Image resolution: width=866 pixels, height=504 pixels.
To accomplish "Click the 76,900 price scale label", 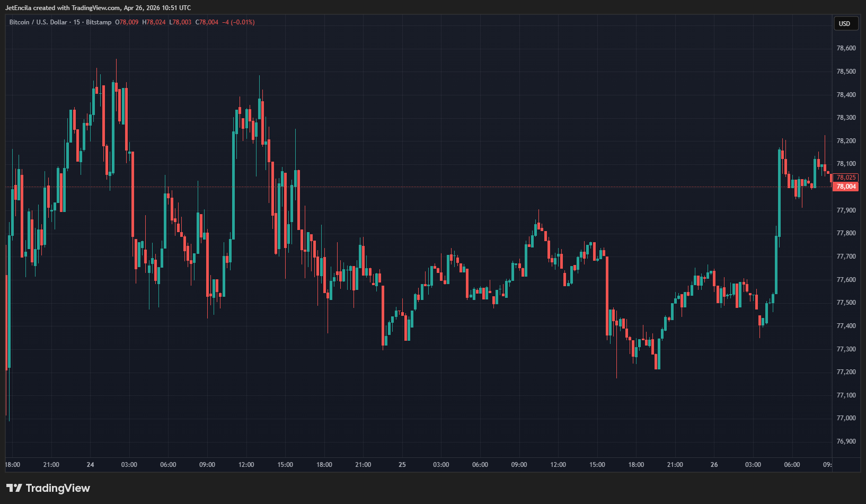I will click(846, 441).
